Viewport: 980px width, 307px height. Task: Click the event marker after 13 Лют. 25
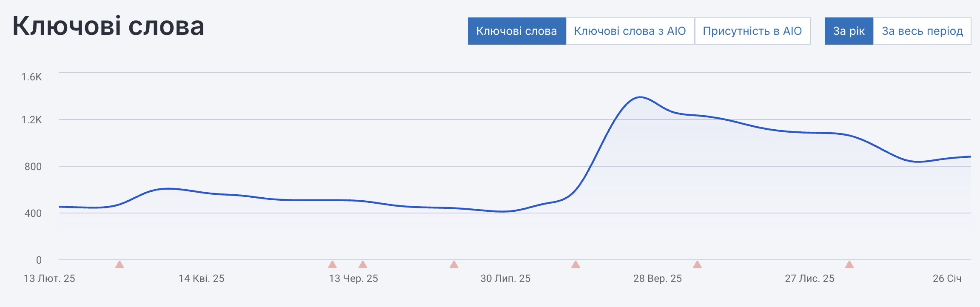[x=120, y=264]
